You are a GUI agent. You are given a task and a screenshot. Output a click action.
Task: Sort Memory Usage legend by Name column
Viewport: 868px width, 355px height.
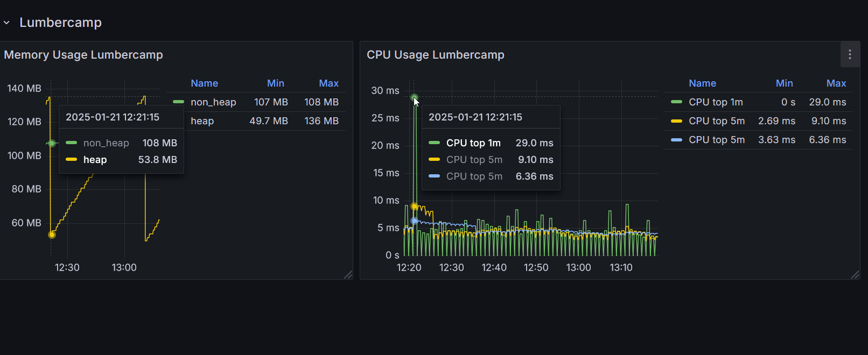click(x=204, y=83)
